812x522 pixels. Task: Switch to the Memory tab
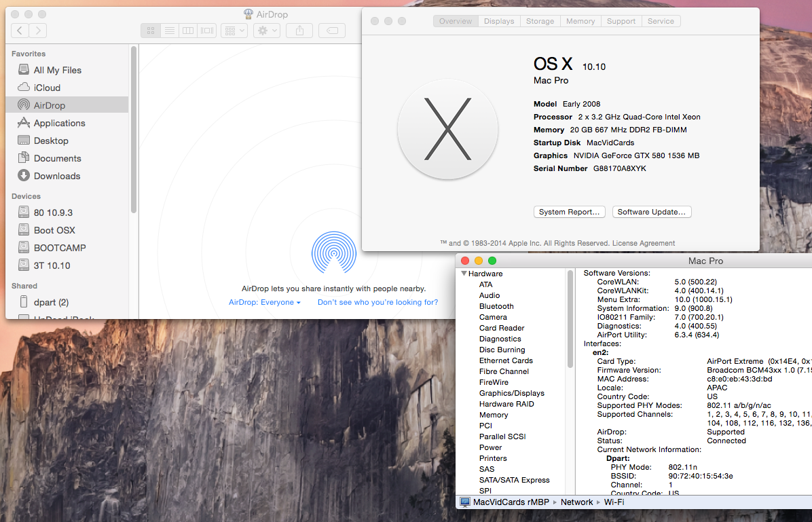coord(580,21)
